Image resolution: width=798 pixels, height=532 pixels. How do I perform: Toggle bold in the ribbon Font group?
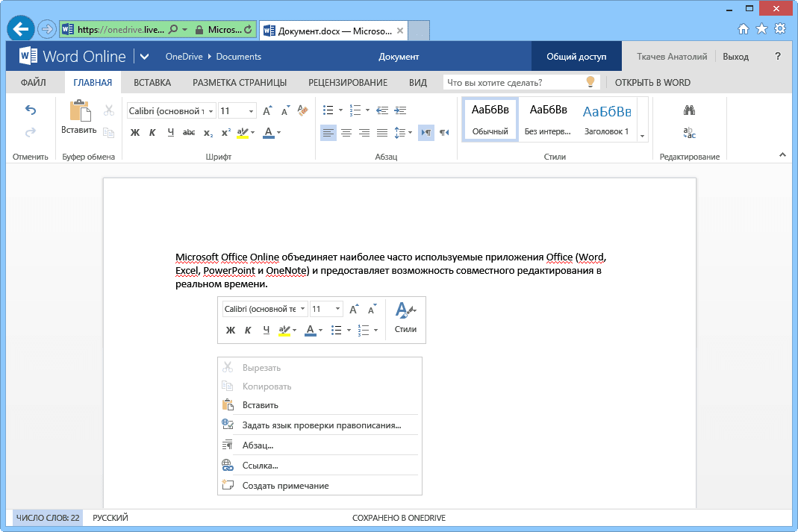coord(135,133)
